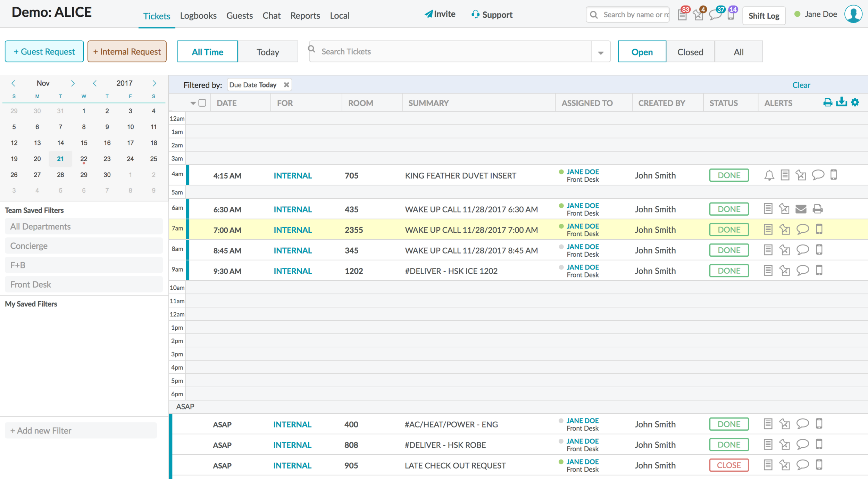Image resolution: width=868 pixels, height=479 pixels.
Task: Click the red CLOSE status for room 905
Action: pos(728,465)
